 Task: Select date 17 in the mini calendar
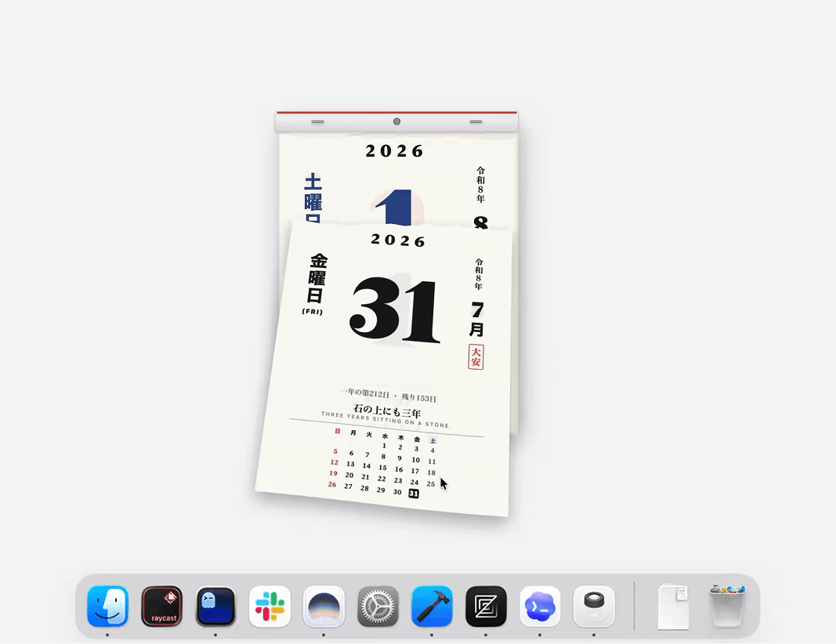pos(414,471)
